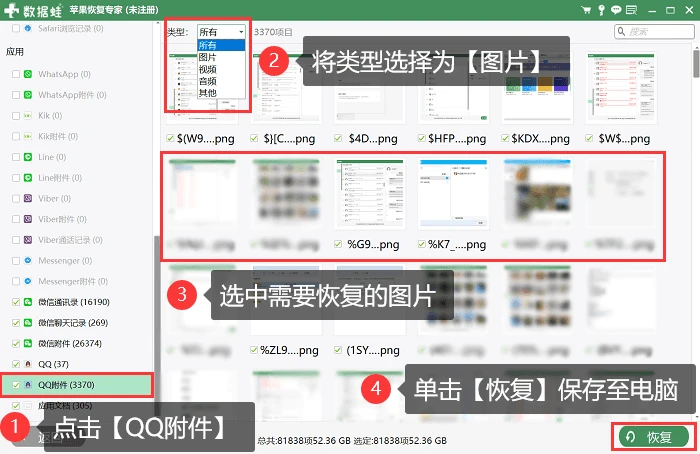
Task: Uncheck the $(W9....png file checkbox
Action: pos(170,138)
